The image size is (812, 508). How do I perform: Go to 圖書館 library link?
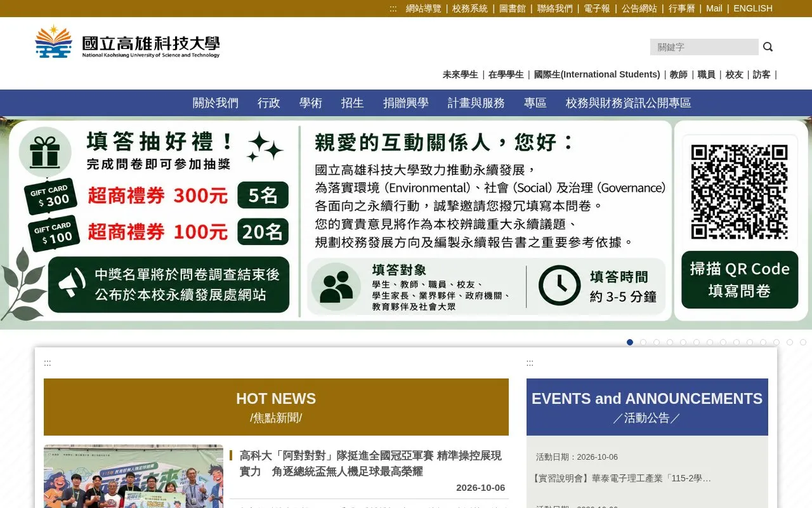[x=513, y=8]
